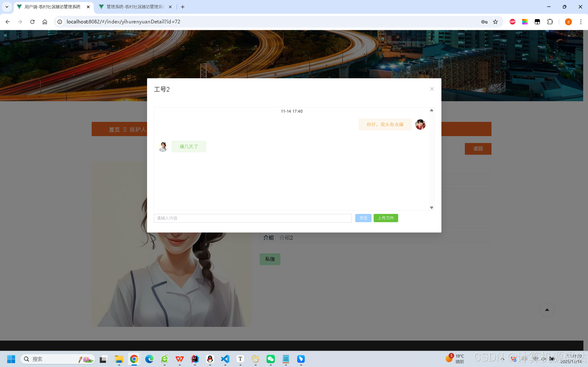Open Typora T icon in taskbar

point(240,359)
